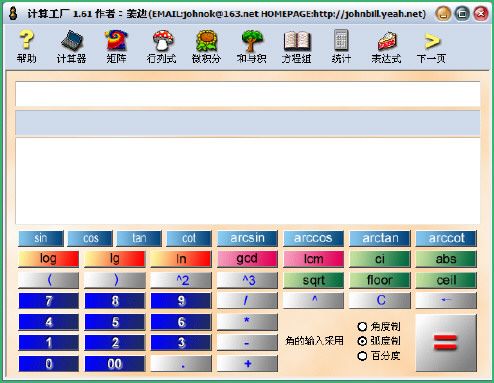The width and height of the screenshot is (494, 383).
Task: Open the 统计 statistics icon
Action: pos(341,46)
